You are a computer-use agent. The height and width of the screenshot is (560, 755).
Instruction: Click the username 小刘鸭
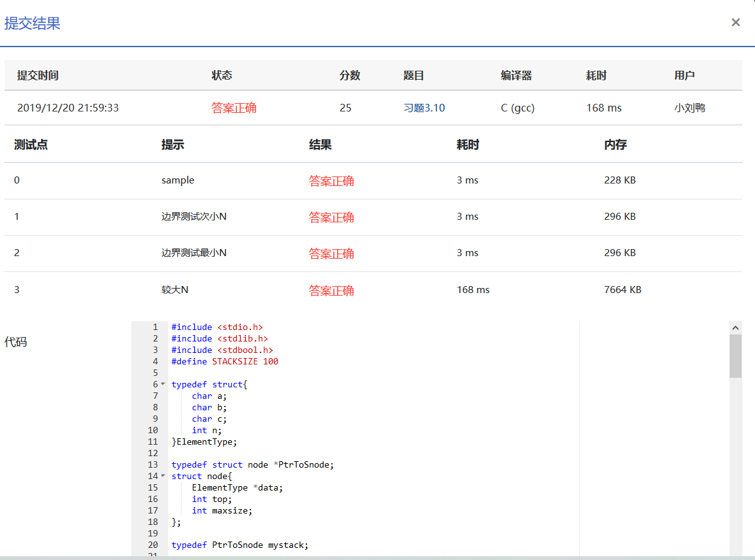(689, 108)
